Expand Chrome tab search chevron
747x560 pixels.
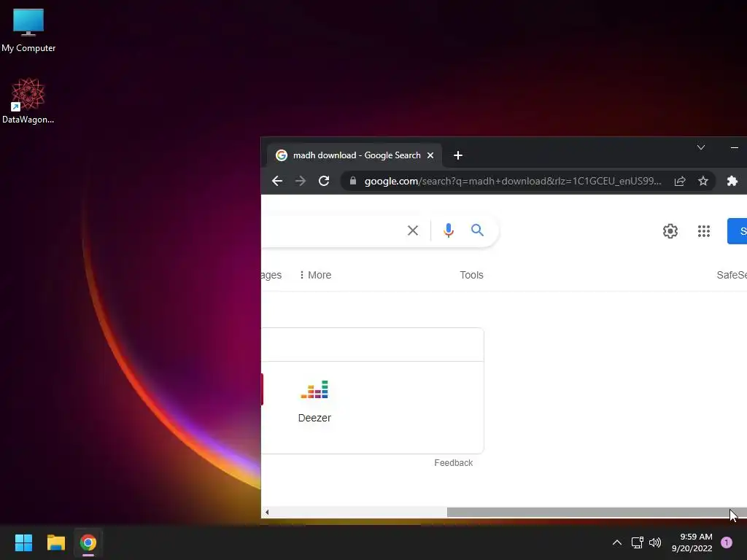pos(701,147)
